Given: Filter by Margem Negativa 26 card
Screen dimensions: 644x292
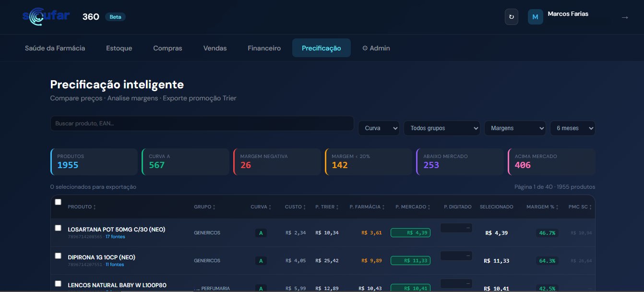Looking at the screenshot, I should pos(277,162).
